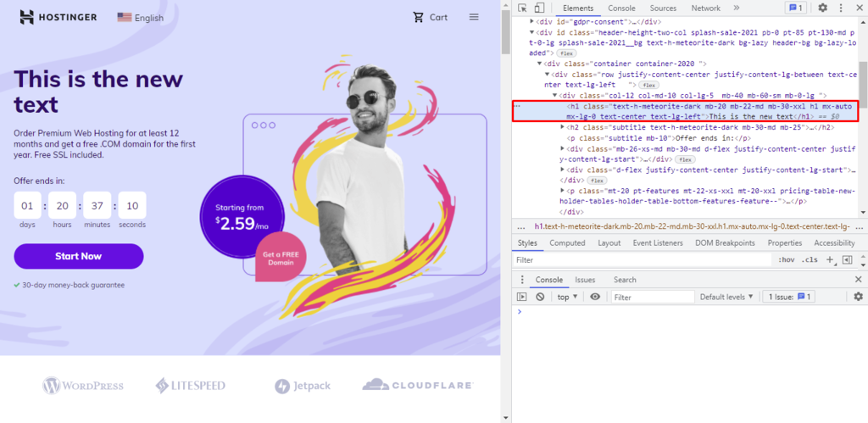Open console settings gear icon
868x423 pixels.
coord(858,297)
